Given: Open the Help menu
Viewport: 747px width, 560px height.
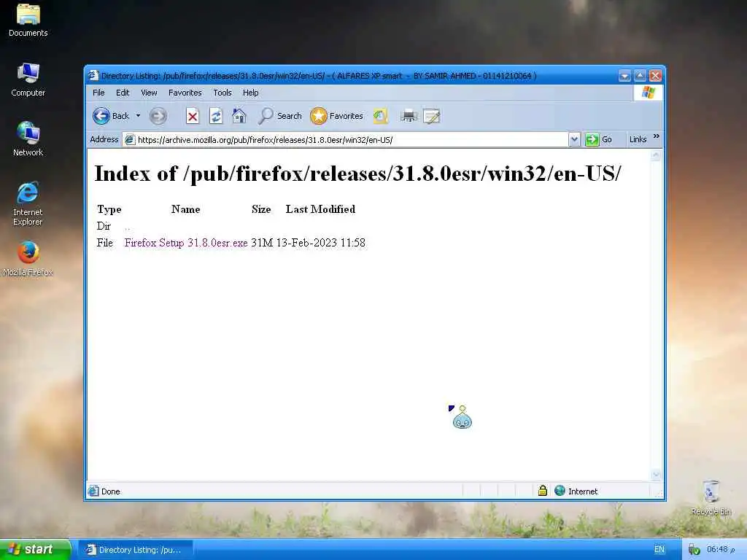Looking at the screenshot, I should click(251, 93).
